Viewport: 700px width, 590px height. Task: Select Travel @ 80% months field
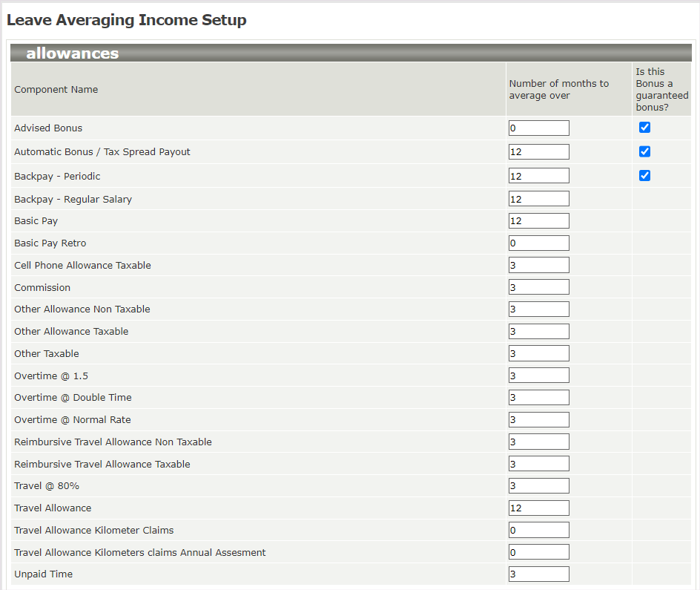[x=539, y=486]
